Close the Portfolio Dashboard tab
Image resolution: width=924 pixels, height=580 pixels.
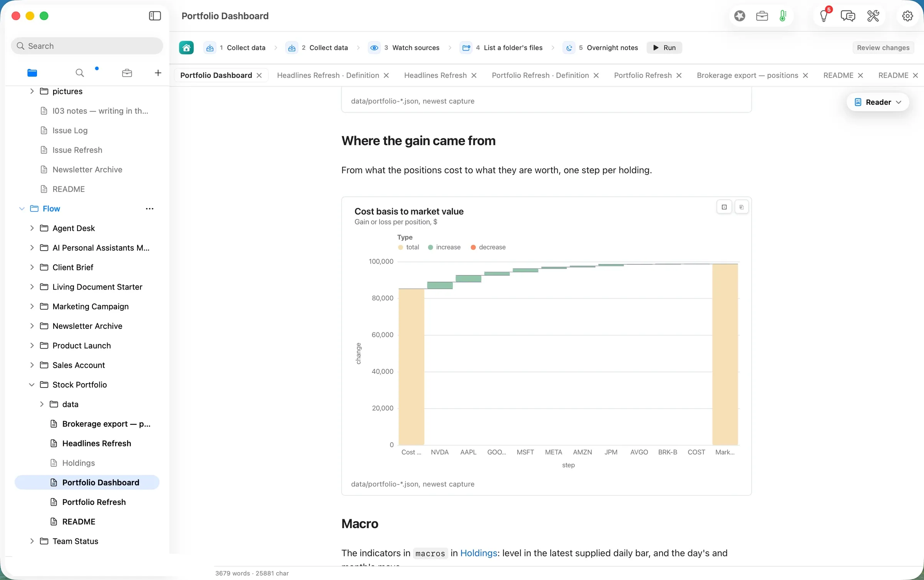click(x=259, y=75)
